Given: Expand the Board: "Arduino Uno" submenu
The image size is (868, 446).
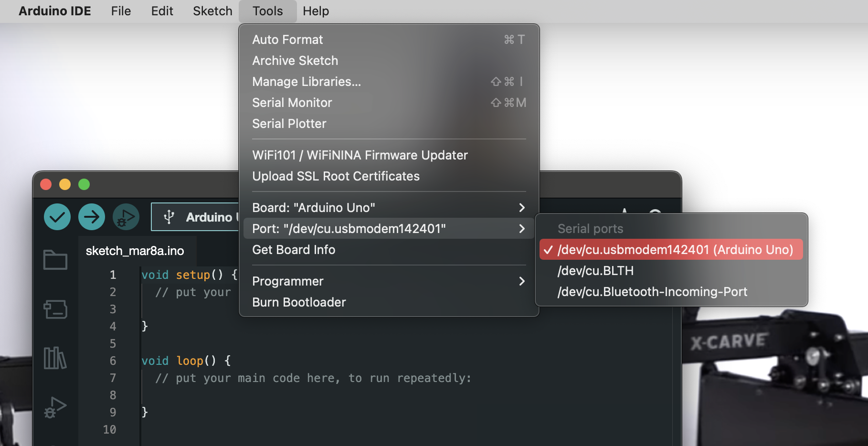Looking at the screenshot, I should (389, 208).
